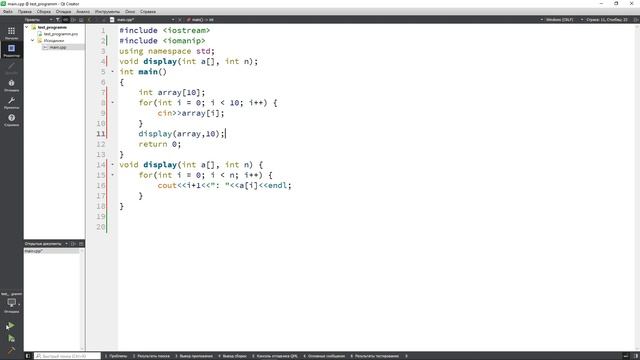Open the kit selector monitor icon
640x360 pixels.
click(11, 303)
